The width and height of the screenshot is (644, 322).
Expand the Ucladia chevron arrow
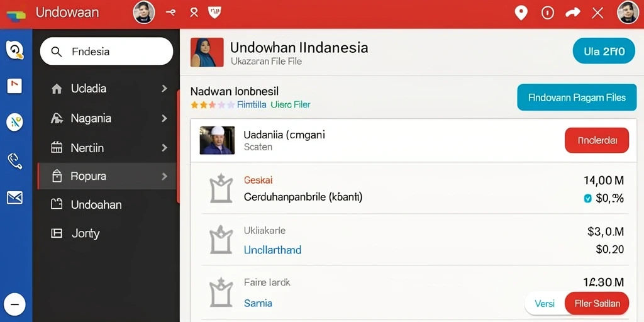[164, 88]
